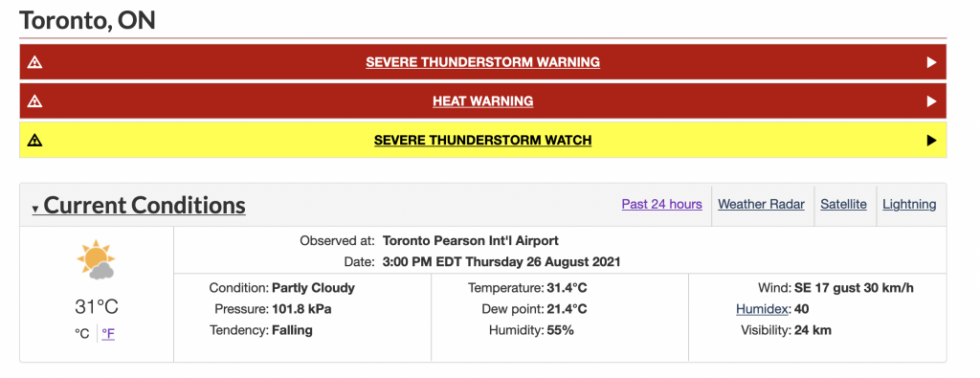This screenshot has width=980, height=378.
Task: Switch temperature units to °F
Action: point(108,334)
